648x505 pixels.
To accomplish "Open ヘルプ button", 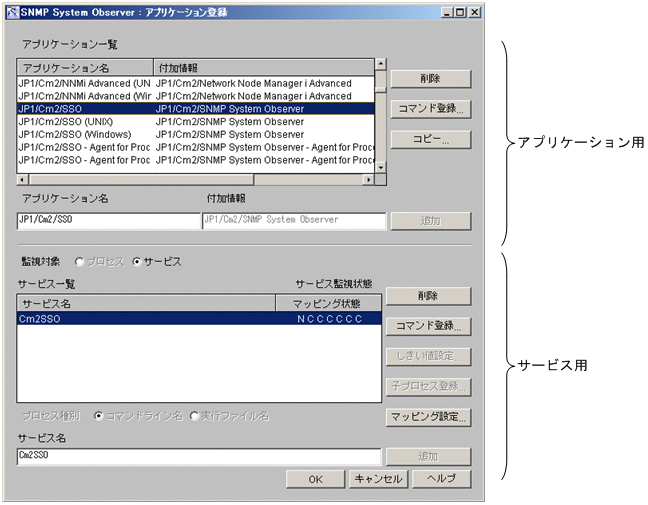I will (x=441, y=479).
